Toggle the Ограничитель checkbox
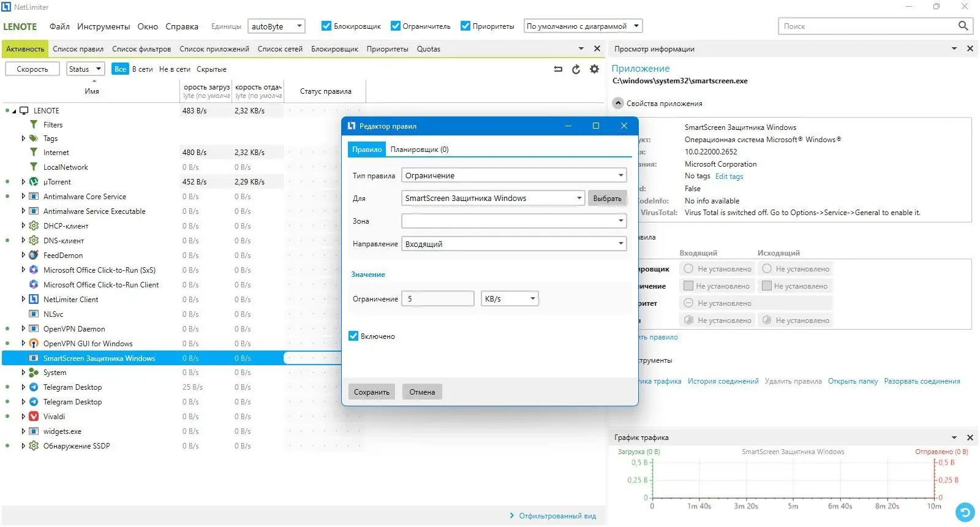Viewport: 980px width, 527px height. [395, 26]
